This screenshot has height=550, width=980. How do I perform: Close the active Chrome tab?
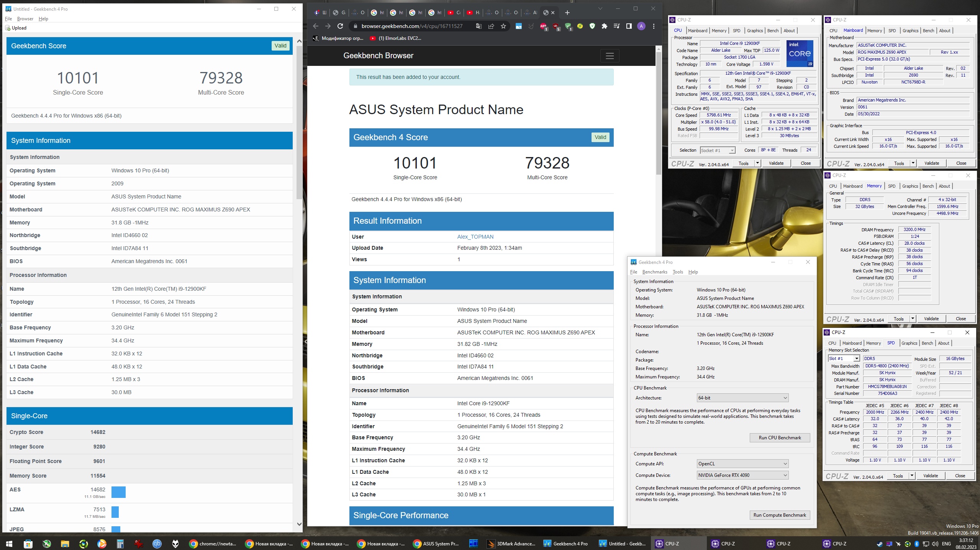[553, 13]
